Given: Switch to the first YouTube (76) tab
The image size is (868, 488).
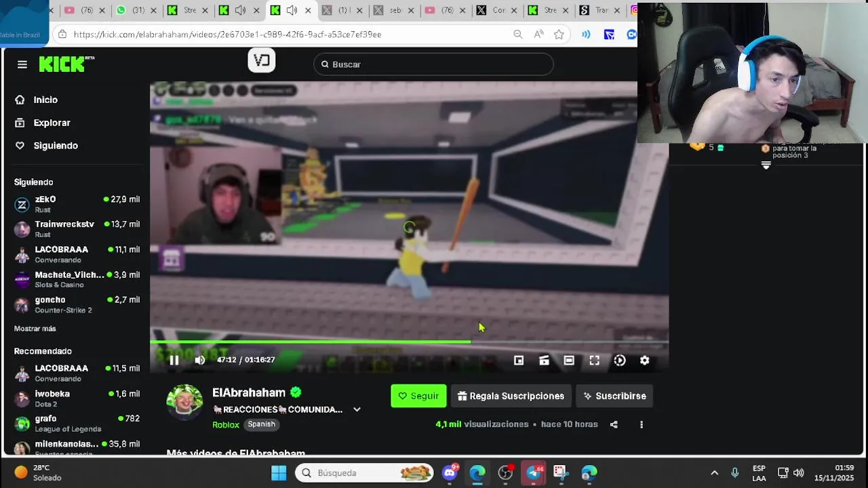Looking at the screenshot, I should [x=85, y=10].
